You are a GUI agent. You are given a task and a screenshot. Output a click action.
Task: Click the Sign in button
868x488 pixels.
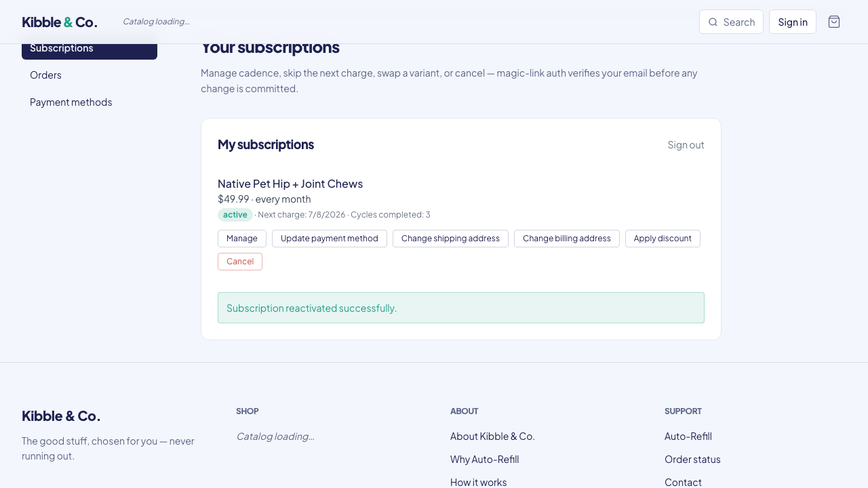793,22
